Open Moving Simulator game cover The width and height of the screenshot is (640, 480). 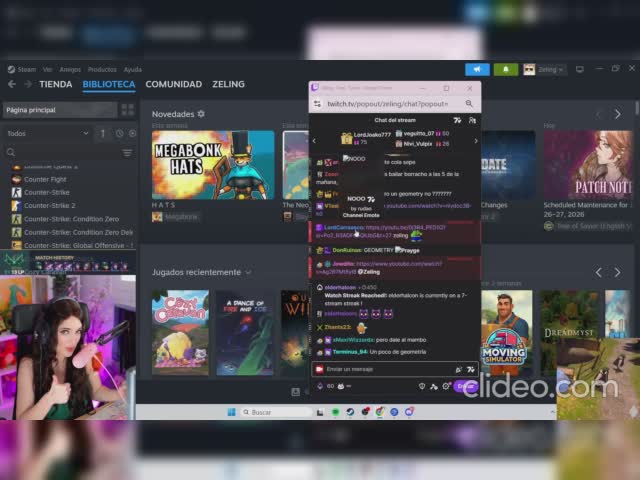pos(507,332)
